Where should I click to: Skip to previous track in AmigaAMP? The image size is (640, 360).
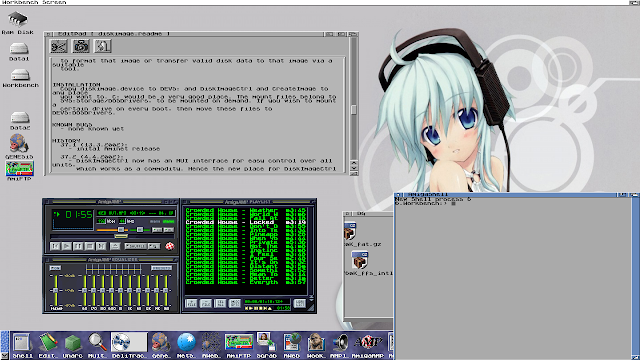coord(55,246)
